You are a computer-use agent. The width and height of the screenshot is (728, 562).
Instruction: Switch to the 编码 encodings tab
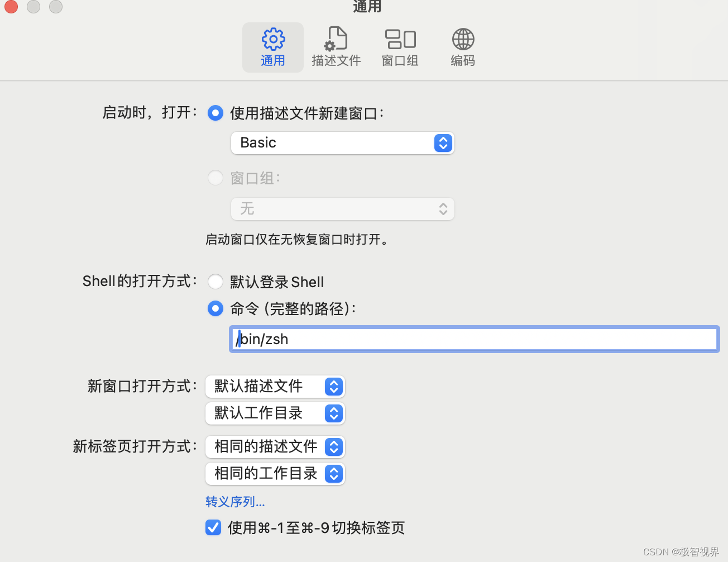coord(463,47)
